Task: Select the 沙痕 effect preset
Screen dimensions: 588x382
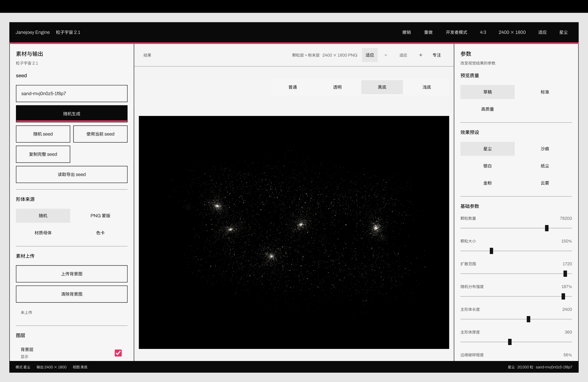Action: tap(545, 149)
